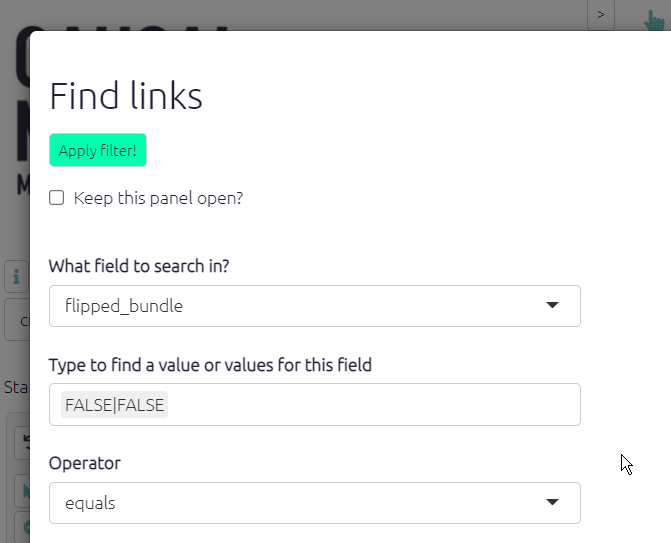
Task: Click the 'Operator' label
Action: pyautogui.click(x=85, y=464)
